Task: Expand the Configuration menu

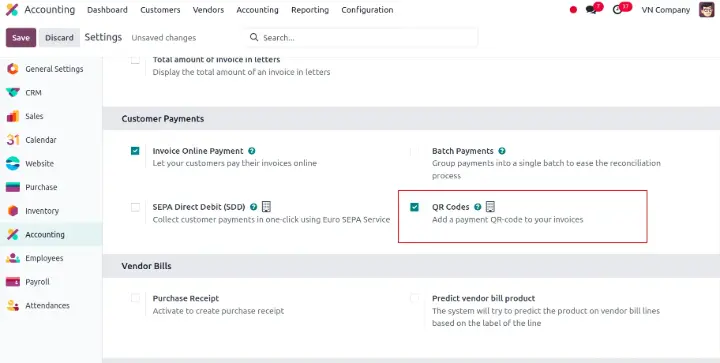Action: [367, 10]
